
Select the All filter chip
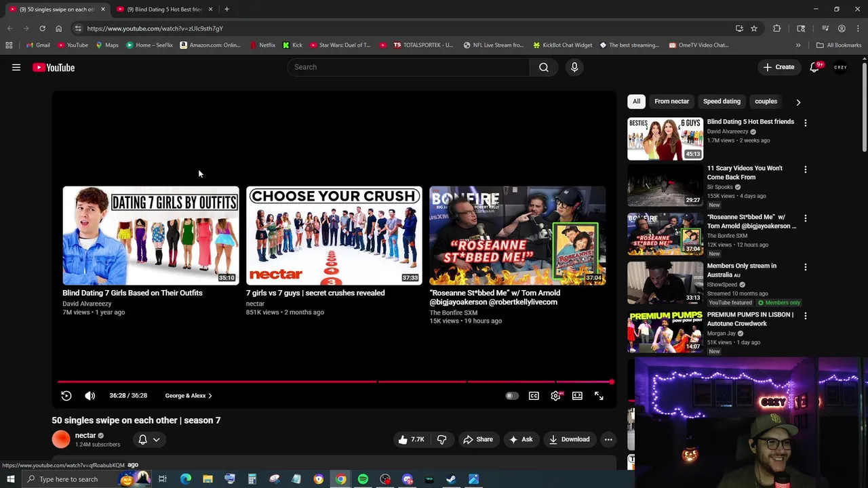(636, 102)
